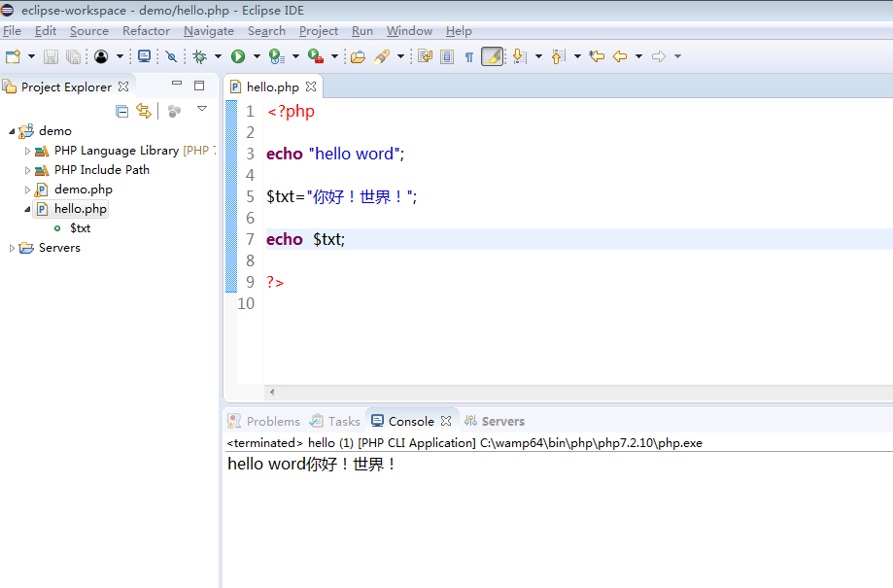Toggle Link with Editor icon
The width and height of the screenshot is (893, 588).
(x=144, y=111)
